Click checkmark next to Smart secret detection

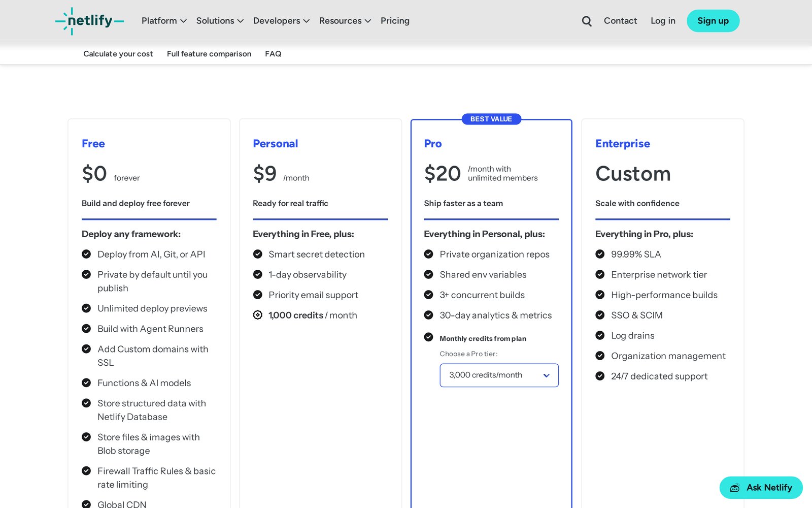click(x=258, y=254)
